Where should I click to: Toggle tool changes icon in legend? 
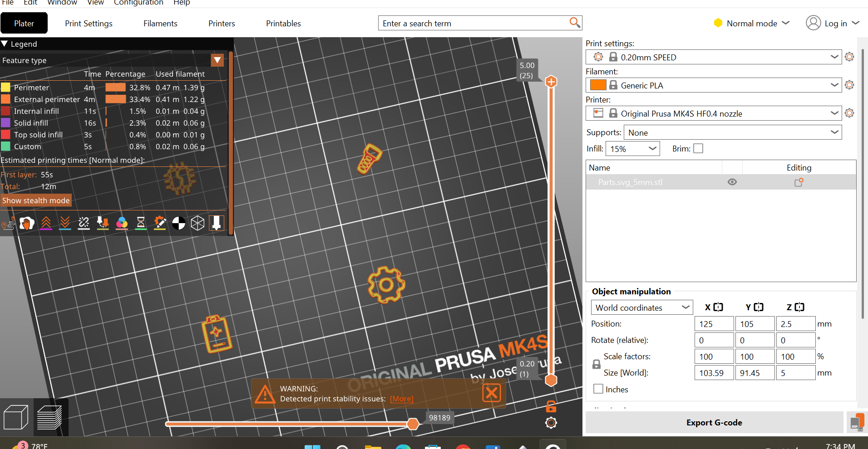click(x=103, y=223)
